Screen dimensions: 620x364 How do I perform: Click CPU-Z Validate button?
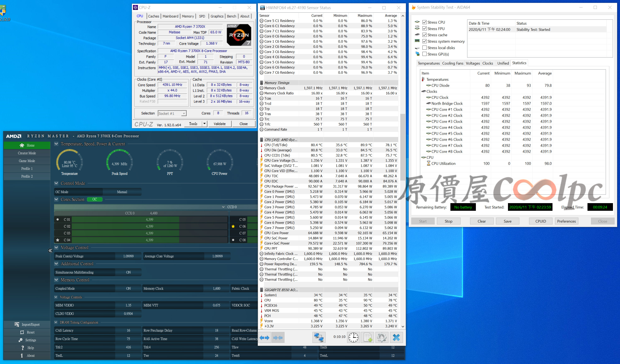[220, 124]
